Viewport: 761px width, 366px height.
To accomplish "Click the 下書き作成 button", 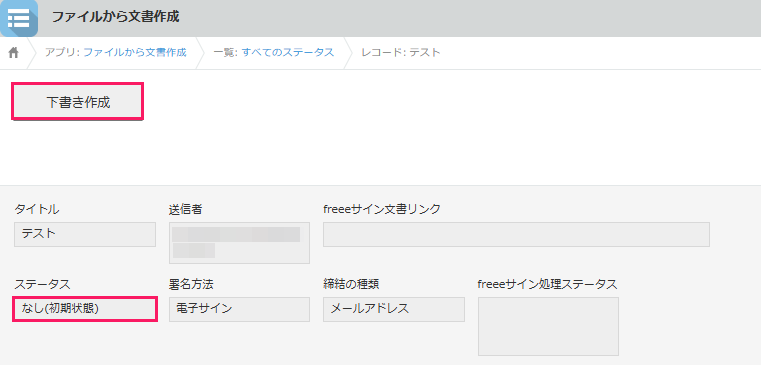I will tap(78, 102).
